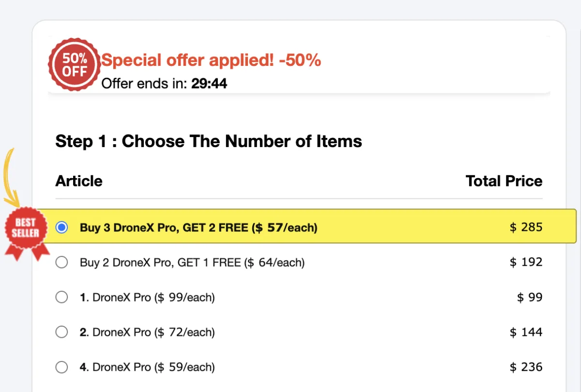This screenshot has height=392, width=581.
Task: Click the offer countdown timer
Action: tap(209, 84)
